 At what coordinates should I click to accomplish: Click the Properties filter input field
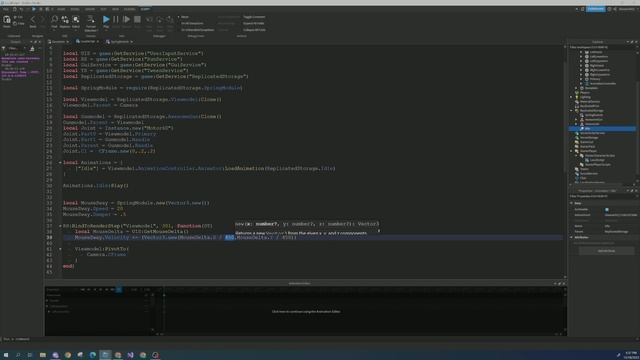tap(602, 196)
